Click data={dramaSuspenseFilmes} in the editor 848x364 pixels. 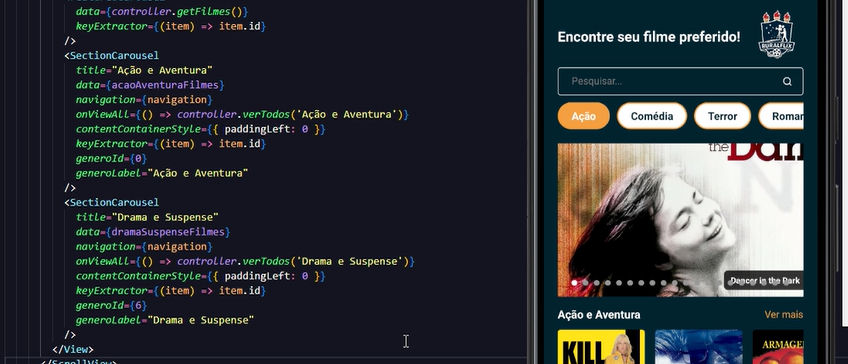coord(153,231)
